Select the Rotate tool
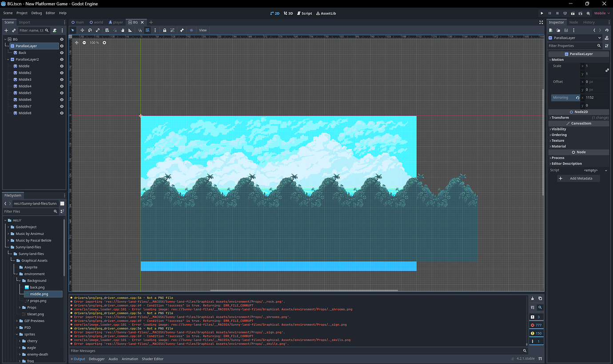This screenshot has height=364, width=613. [x=90, y=30]
